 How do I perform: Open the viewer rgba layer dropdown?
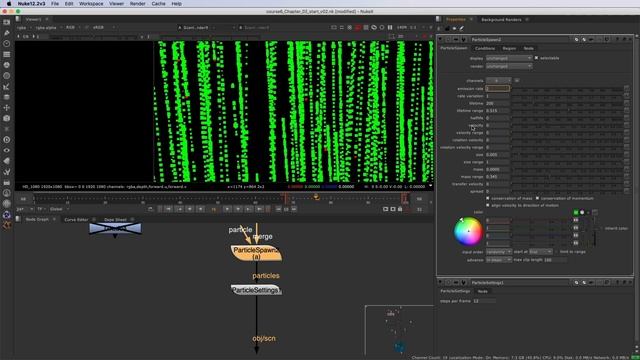point(24,28)
